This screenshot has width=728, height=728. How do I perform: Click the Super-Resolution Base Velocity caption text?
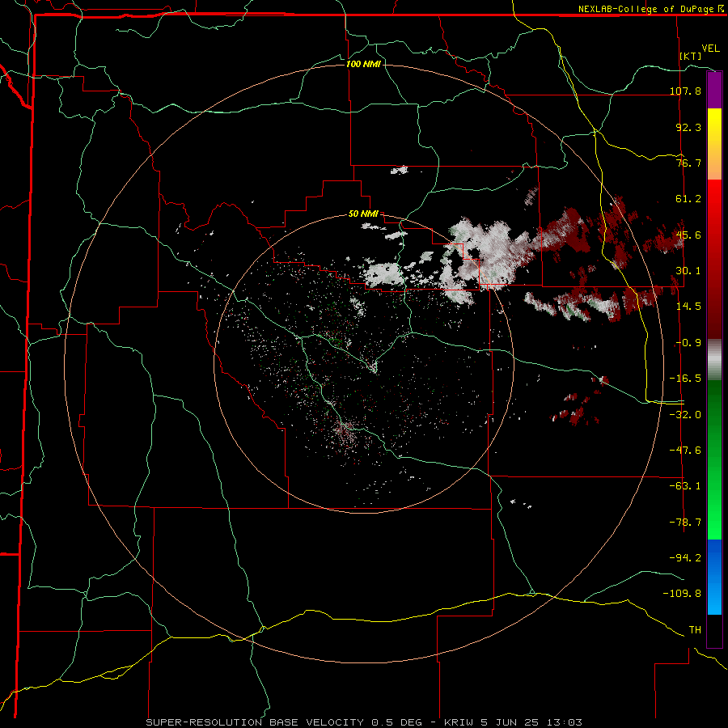click(x=364, y=722)
